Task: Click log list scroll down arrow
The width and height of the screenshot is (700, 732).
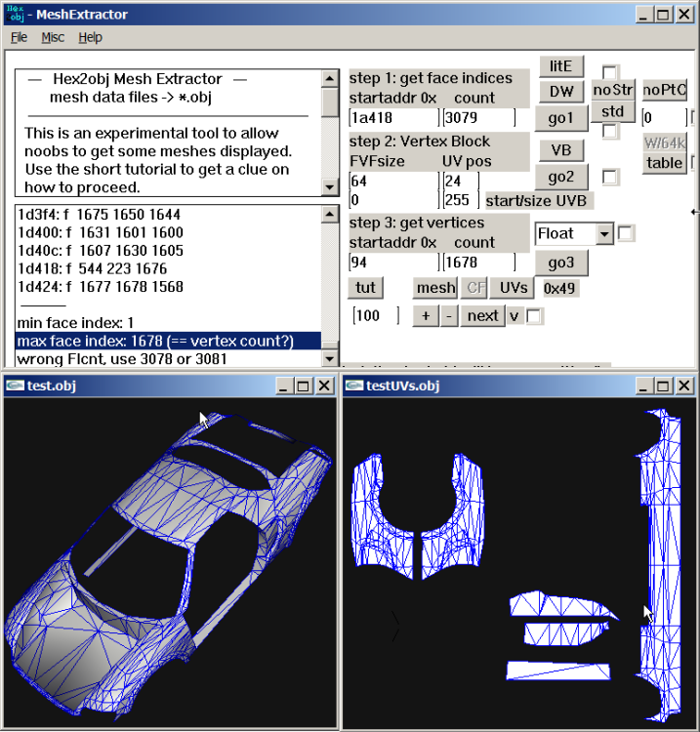Action: (330, 358)
